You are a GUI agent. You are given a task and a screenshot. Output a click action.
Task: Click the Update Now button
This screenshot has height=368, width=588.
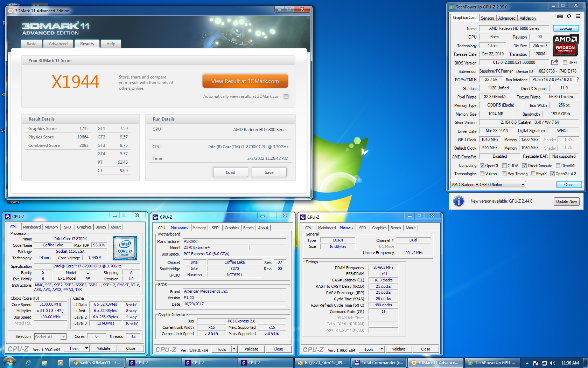pos(566,202)
